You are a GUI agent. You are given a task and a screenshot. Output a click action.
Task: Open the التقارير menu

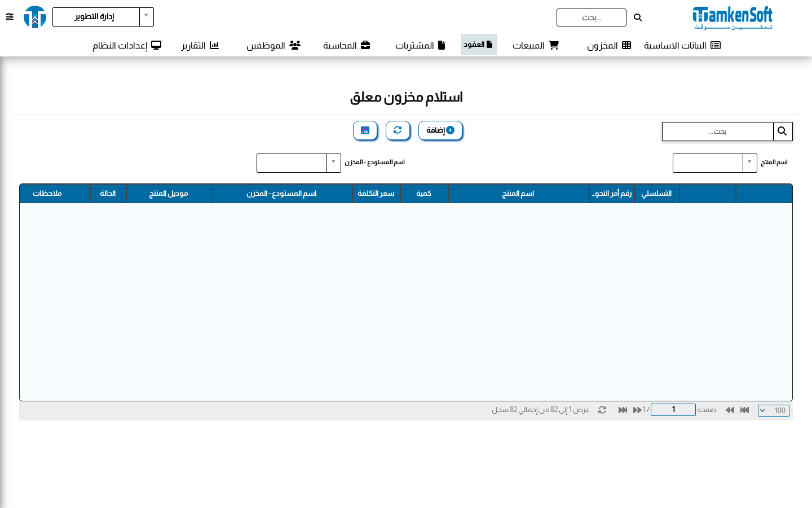point(200,45)
